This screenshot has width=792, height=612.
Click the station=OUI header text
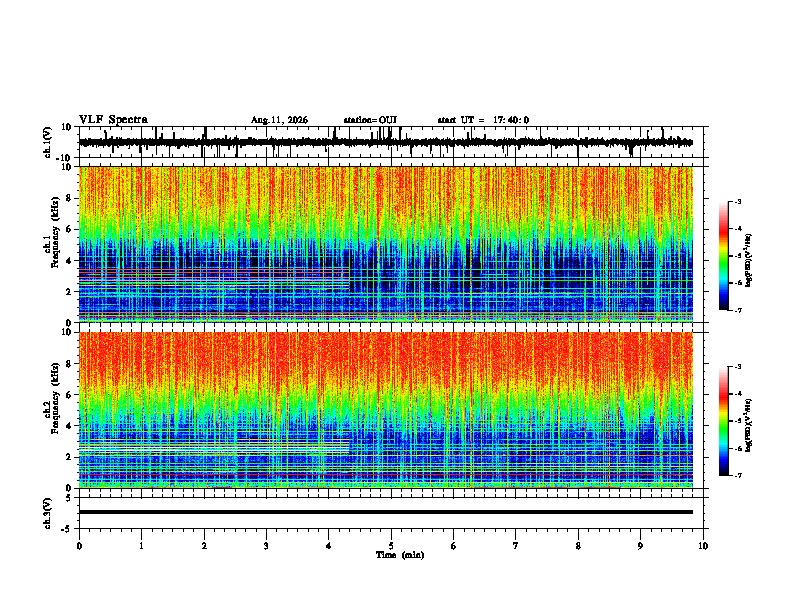coord(370,120)
